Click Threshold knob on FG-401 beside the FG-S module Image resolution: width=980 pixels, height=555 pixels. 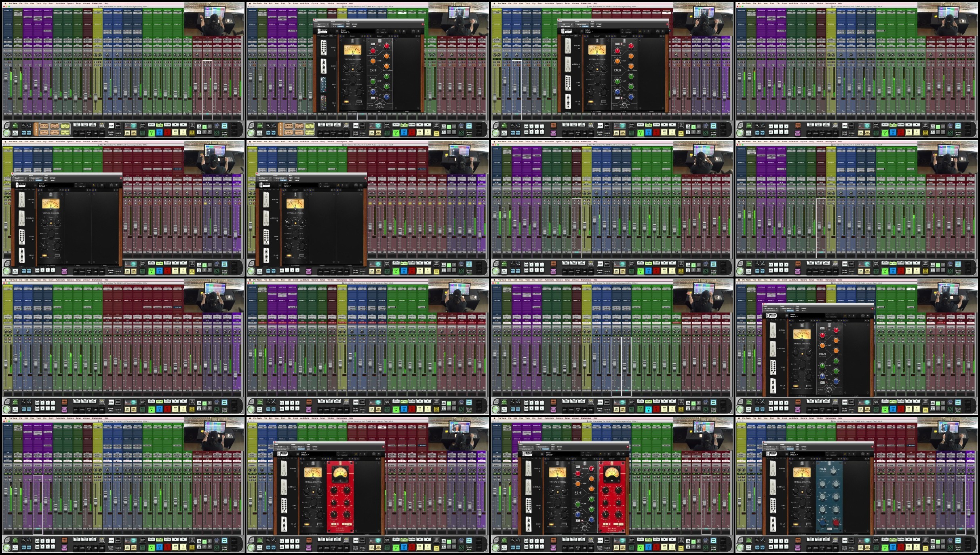605,490
